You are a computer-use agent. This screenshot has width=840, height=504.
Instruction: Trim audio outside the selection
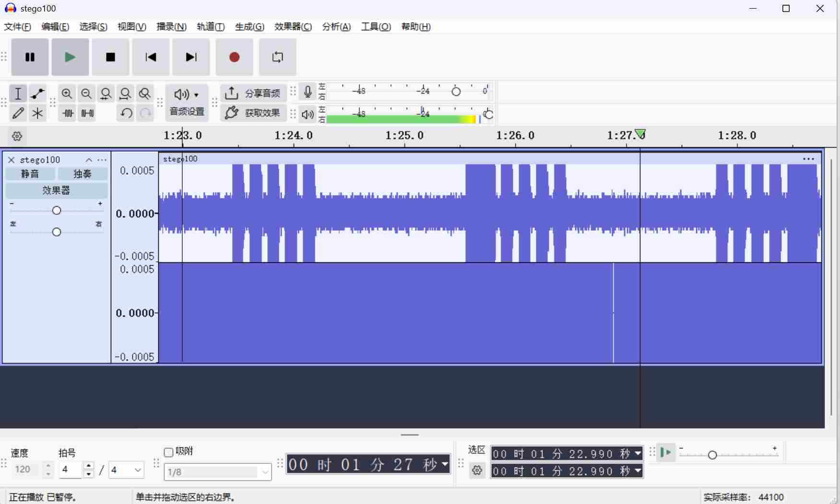pyautogui.click(x=67, y=113)
